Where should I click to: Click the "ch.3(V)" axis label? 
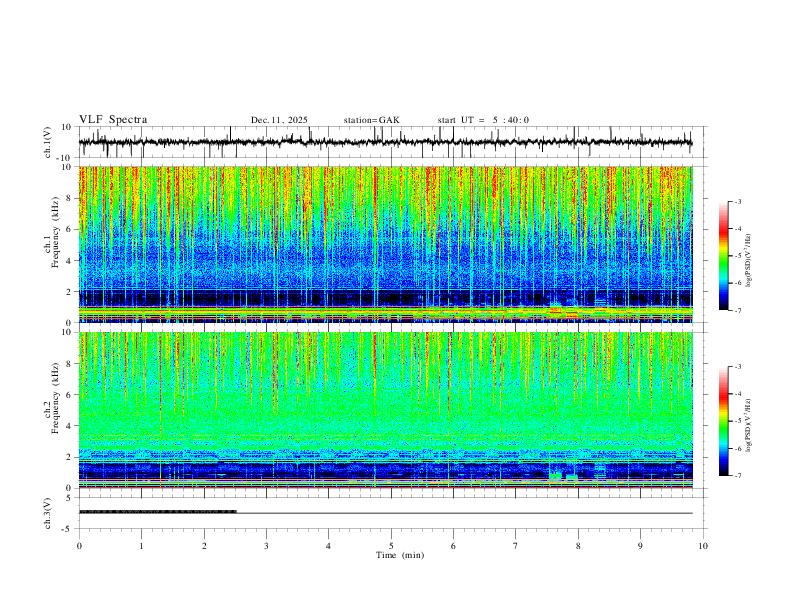[48, 514]
